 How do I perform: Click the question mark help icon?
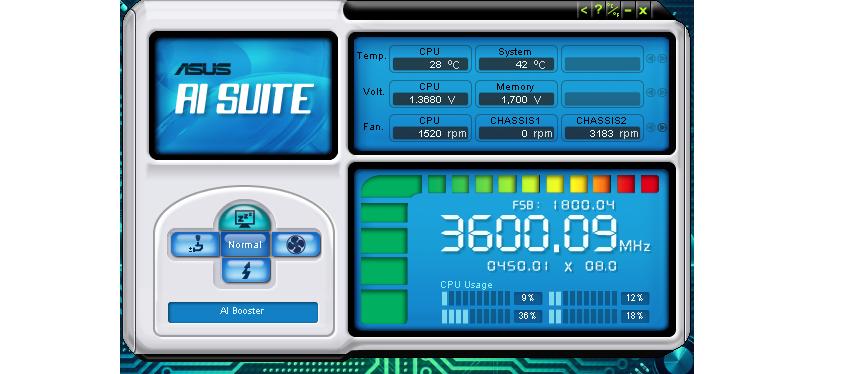point(599,10)
